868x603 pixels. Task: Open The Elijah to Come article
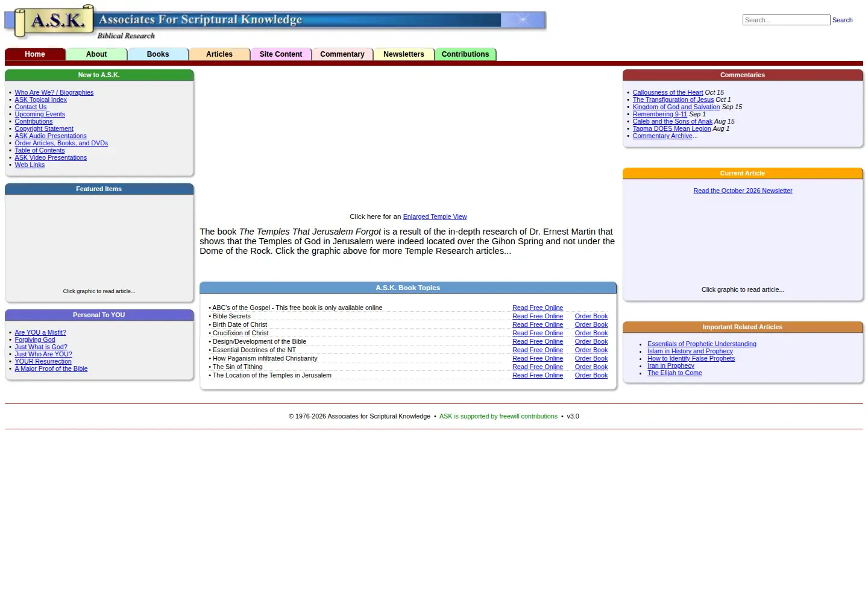[x=675, y=373]
